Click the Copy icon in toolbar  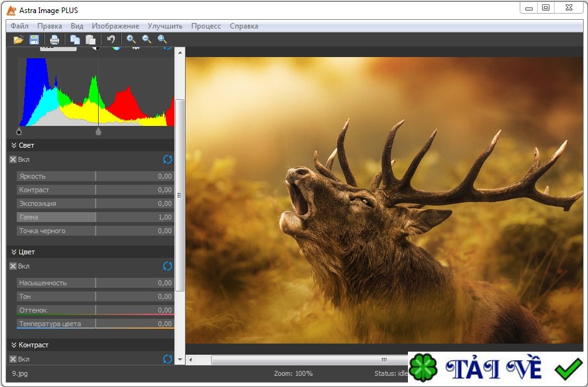pos(75,40)
